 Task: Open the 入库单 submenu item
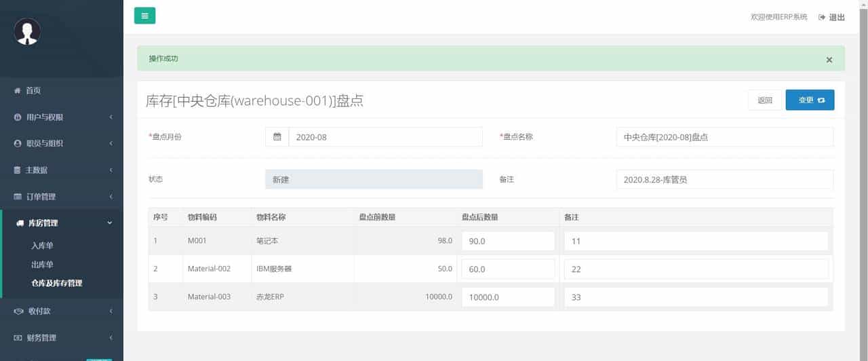[x=42, y=246]
